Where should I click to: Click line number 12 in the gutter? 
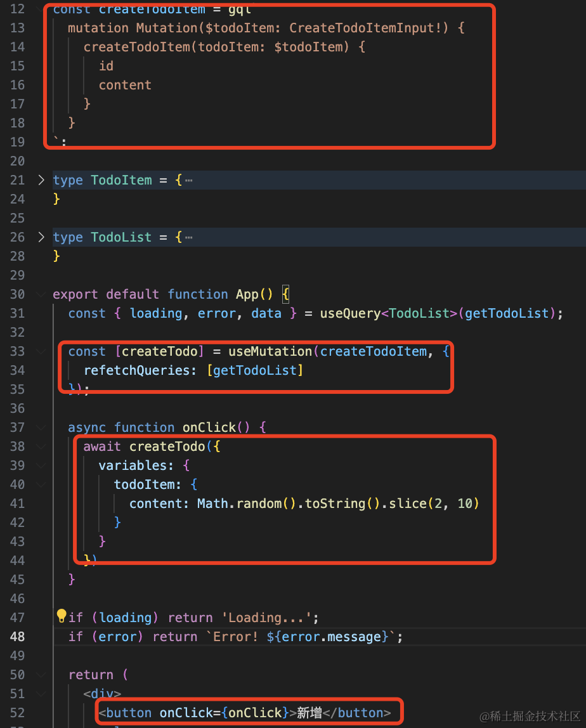coord(18,9)
